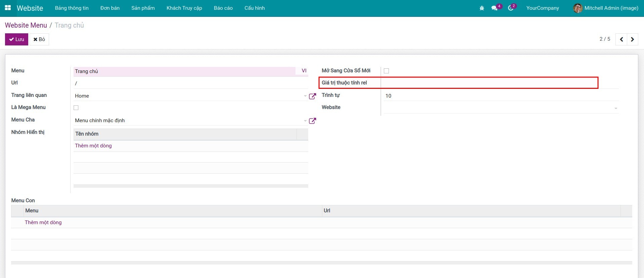
Task: Open external link for Menu Cha
Action: click(x=312, y=121)
